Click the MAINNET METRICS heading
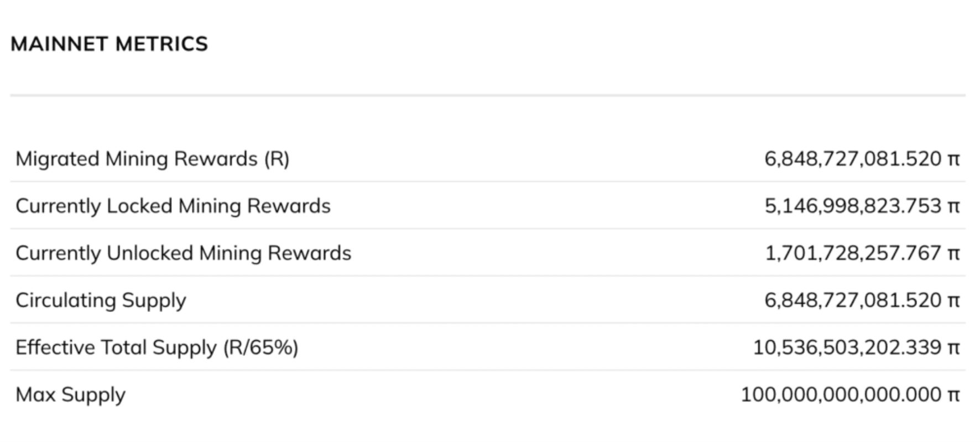The width and height of the screenshot is (980, 442). (x=109, y=44)
